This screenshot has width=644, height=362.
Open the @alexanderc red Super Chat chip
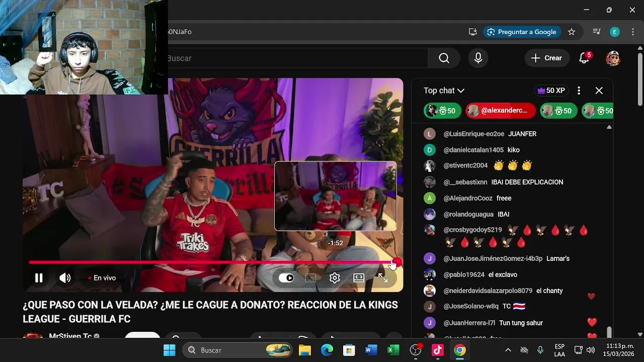501,111
